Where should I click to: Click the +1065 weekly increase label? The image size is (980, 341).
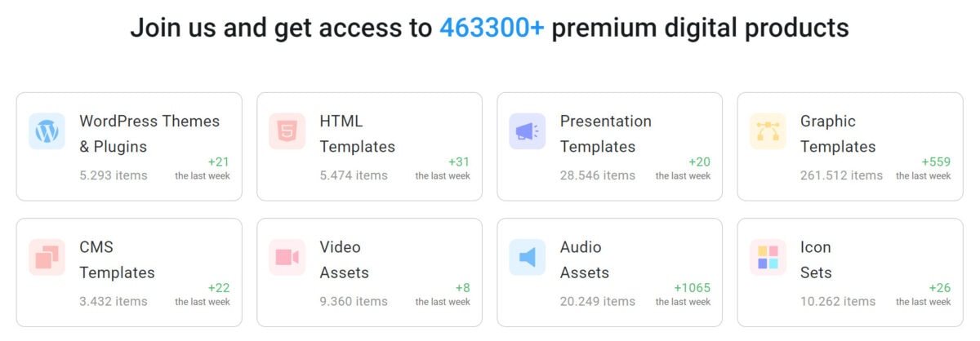point(692,288)
